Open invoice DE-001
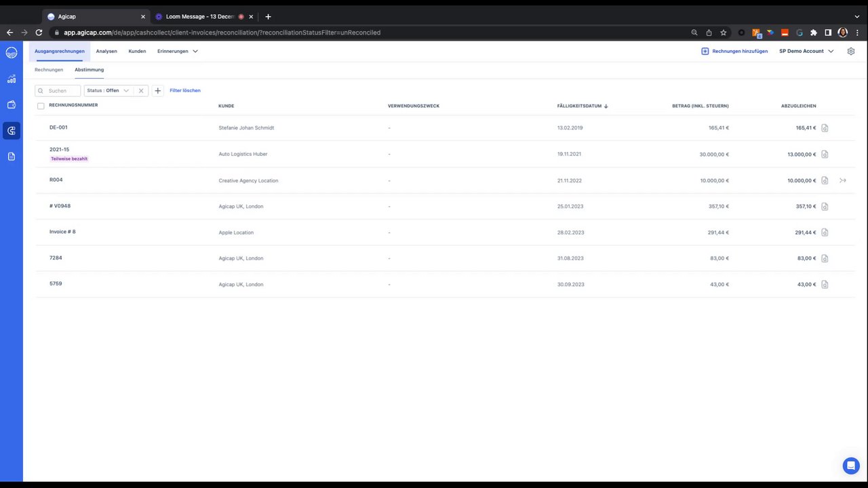The height and width of the screenshot is (488, 868). (58, 127)
